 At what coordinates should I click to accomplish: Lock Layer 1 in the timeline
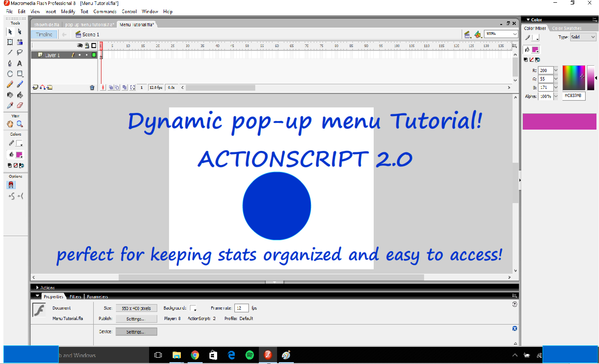coord(86,55)
